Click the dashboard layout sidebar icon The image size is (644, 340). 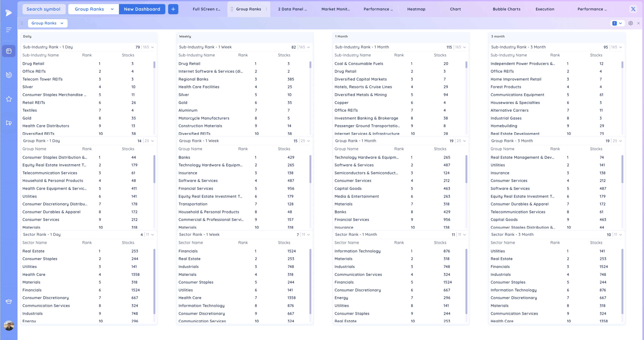[9, 51]
